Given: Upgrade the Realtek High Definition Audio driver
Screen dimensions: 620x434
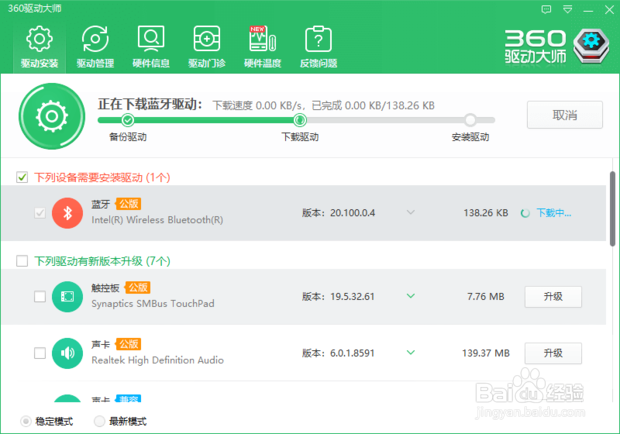Looking at the screenshot, I should (x=553, y=353).
